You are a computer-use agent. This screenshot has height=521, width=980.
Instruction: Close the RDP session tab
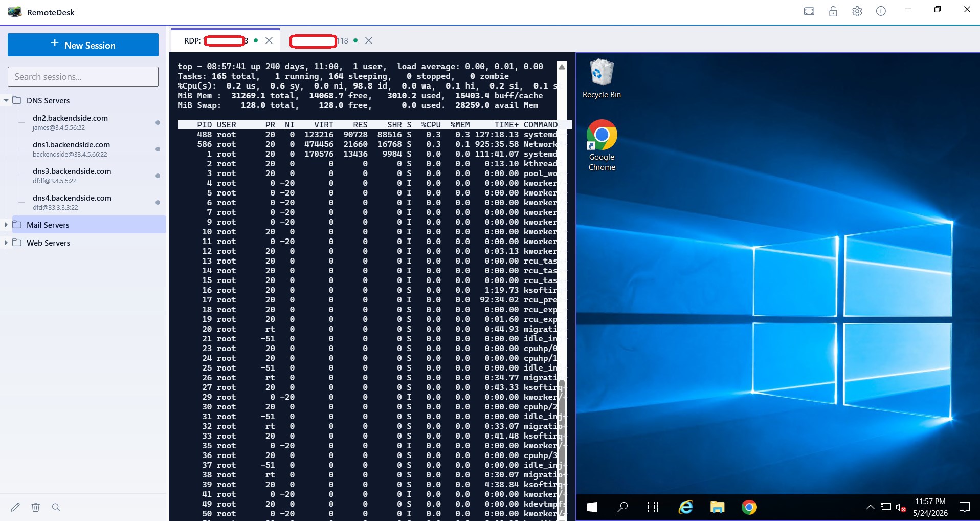click(269, 40)
